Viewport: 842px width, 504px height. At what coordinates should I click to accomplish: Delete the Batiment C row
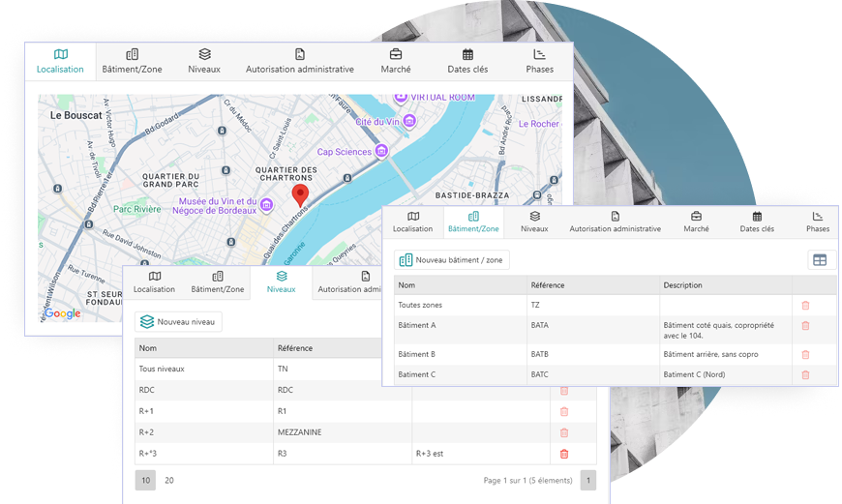805,374
